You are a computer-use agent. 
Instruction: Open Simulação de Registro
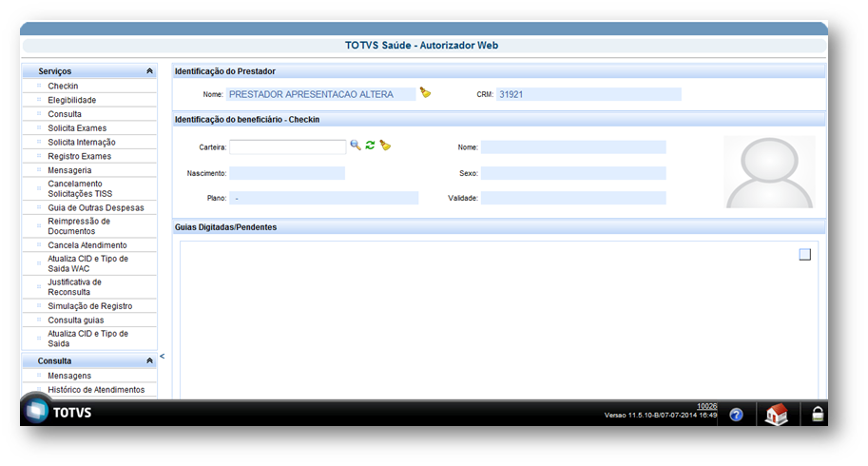click(x=89, y=306)
